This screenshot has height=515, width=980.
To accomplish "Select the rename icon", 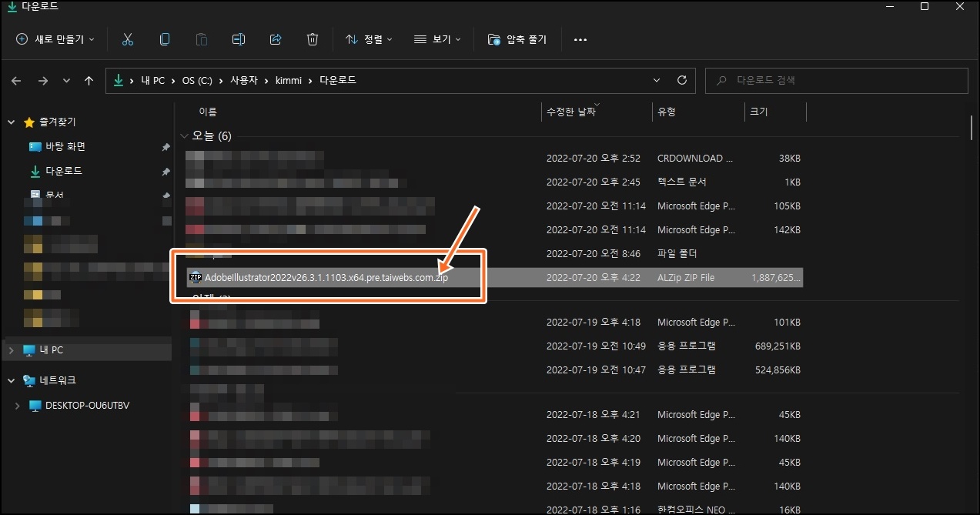I will (x=238, y=39).
